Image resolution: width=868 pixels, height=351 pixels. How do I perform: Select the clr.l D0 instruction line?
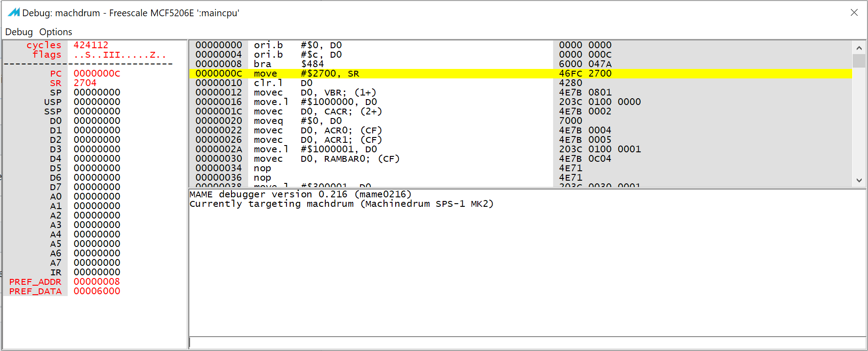[x=521, y=83]
